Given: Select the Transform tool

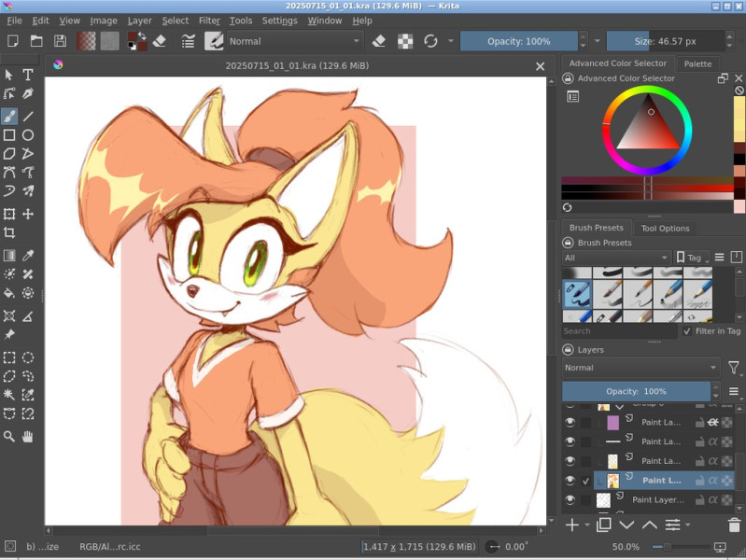Looking at the screenshot, I should pyautogui.click(x=9, y=214).
